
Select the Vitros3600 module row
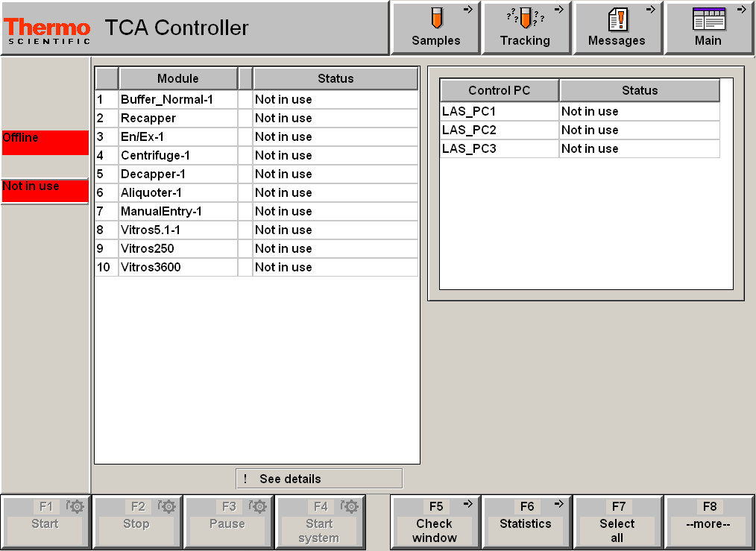pos(256,267)
